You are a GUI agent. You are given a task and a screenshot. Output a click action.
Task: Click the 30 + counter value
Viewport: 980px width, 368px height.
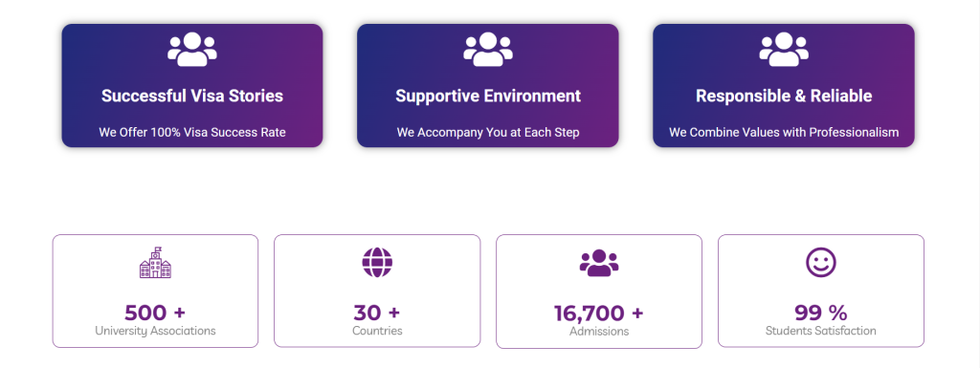click(x=377, y=313)
